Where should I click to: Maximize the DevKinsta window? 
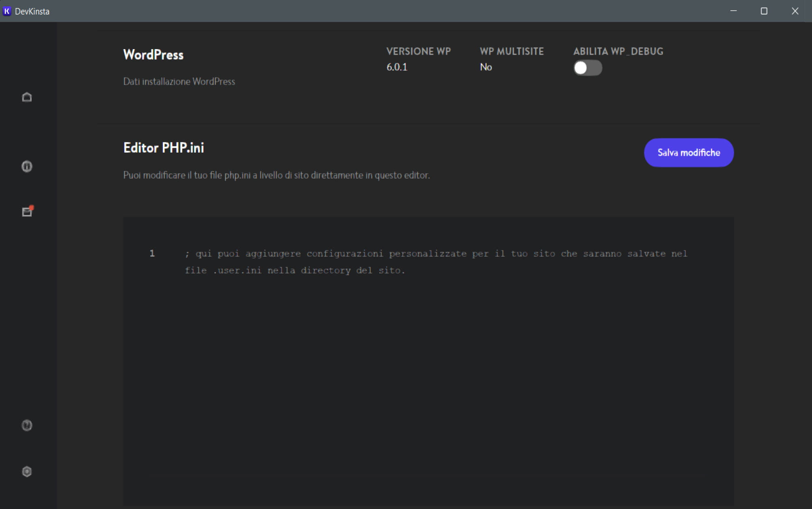click(x=764, y=11)
